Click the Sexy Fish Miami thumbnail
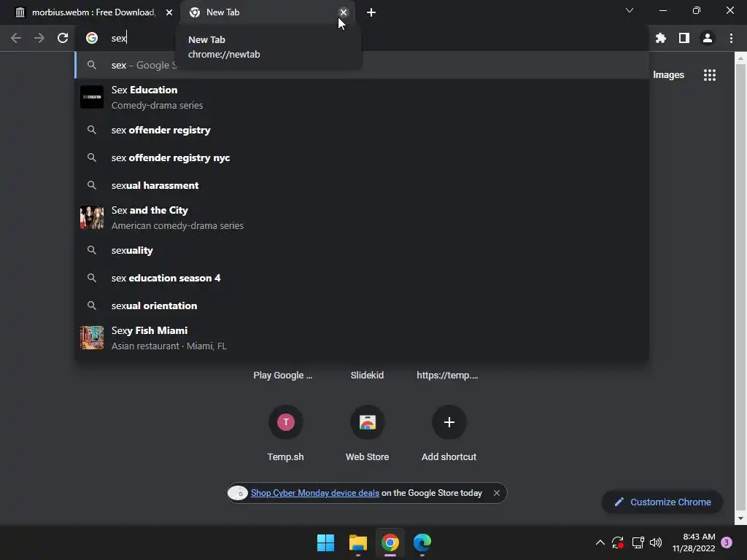Viewport: 747px width, 560px height. coord(92,338)
